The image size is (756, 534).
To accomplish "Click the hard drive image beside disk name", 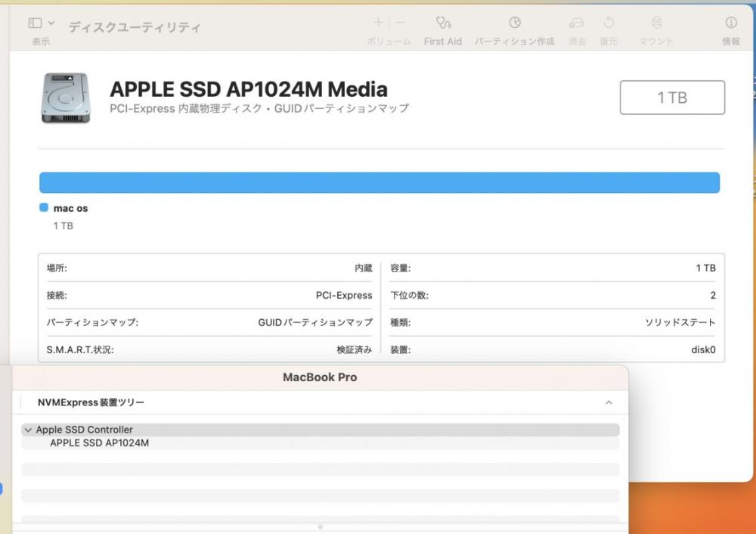I will coord(66,98).
